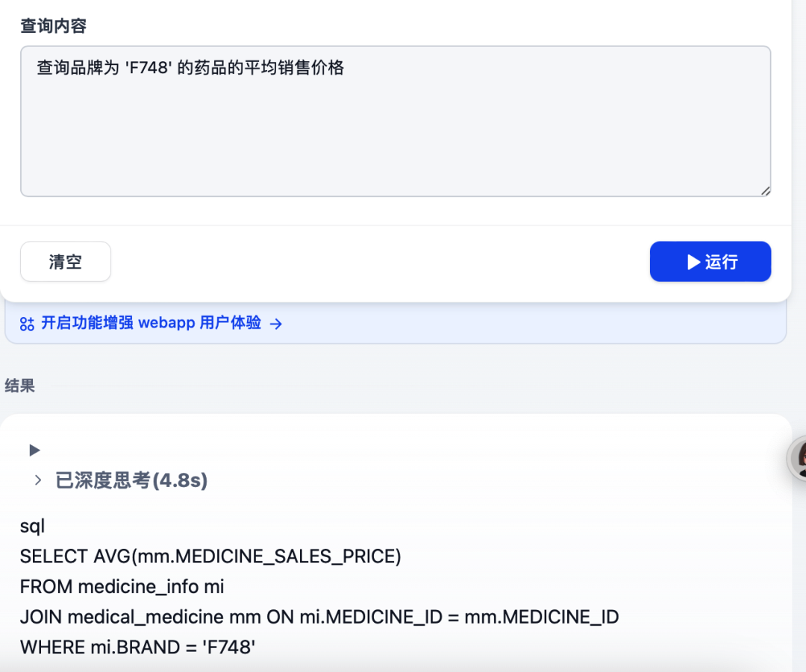
Task: Click the JOIN medical_medicine SQL line
Action: (319, 617)
